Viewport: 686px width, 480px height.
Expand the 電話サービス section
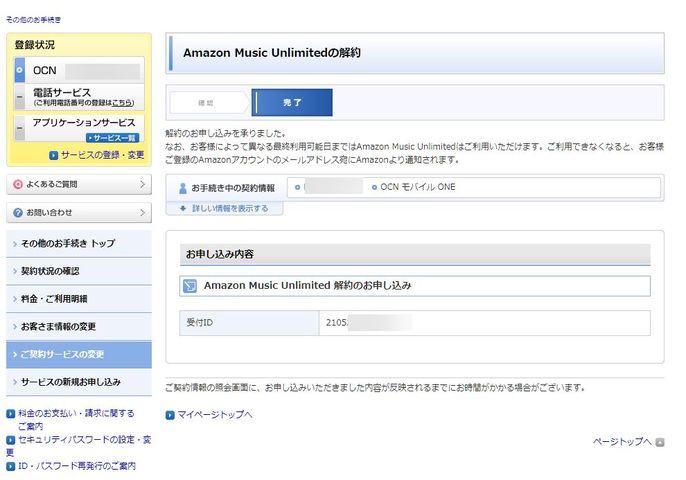coord(19,97)
